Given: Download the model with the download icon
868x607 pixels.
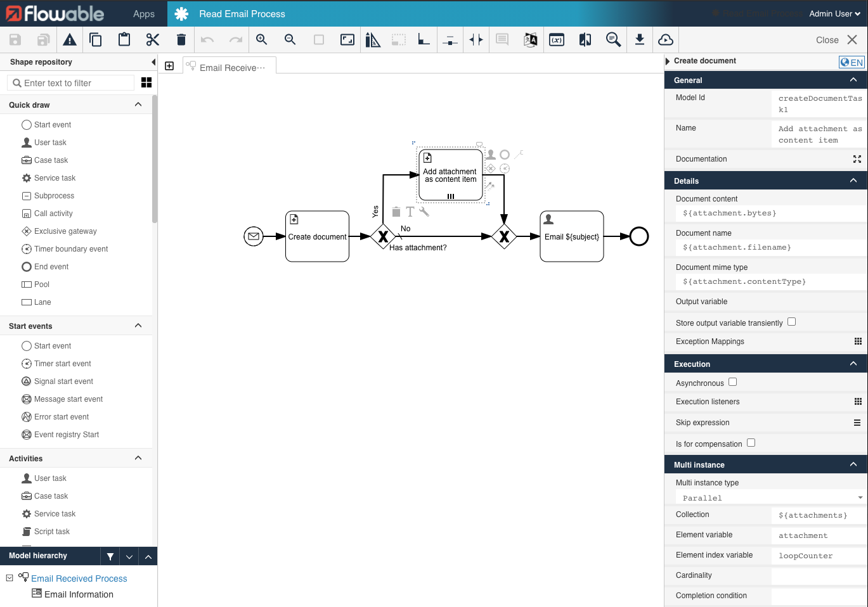Looking at the screenshot, I should coord(640,39).
